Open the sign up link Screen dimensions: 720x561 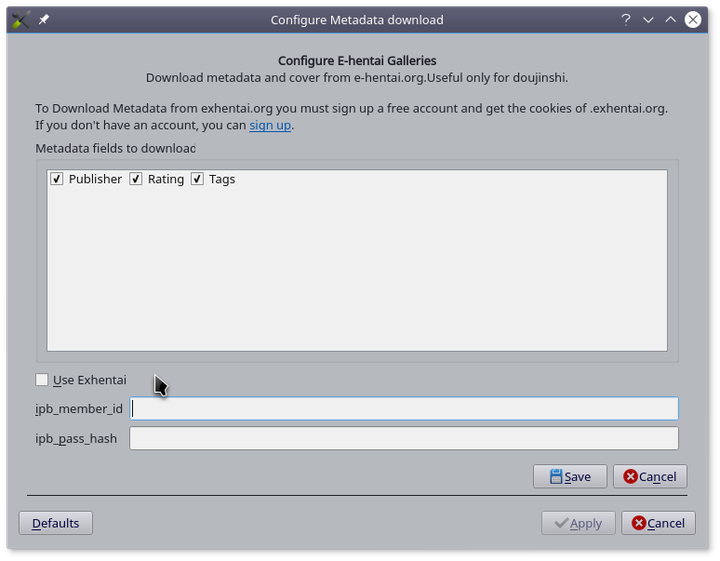pos(270,125)
